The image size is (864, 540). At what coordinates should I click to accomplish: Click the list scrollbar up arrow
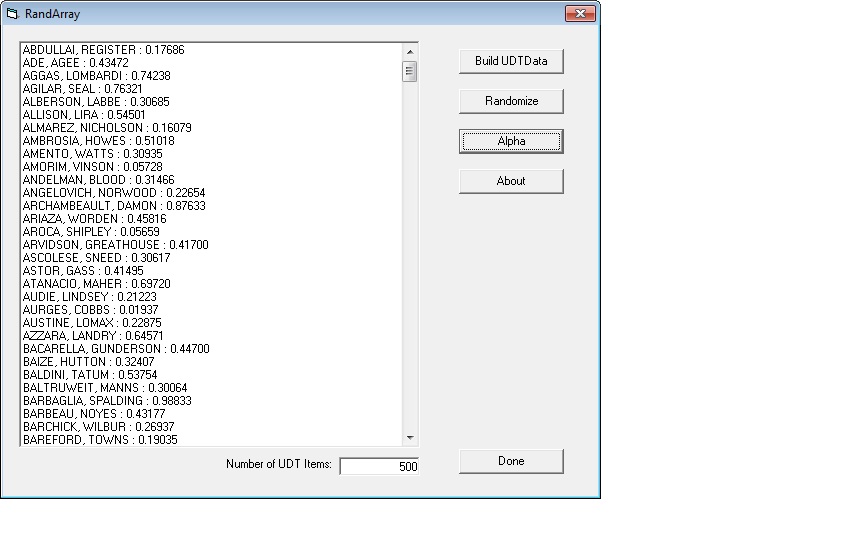click(410, 52)
